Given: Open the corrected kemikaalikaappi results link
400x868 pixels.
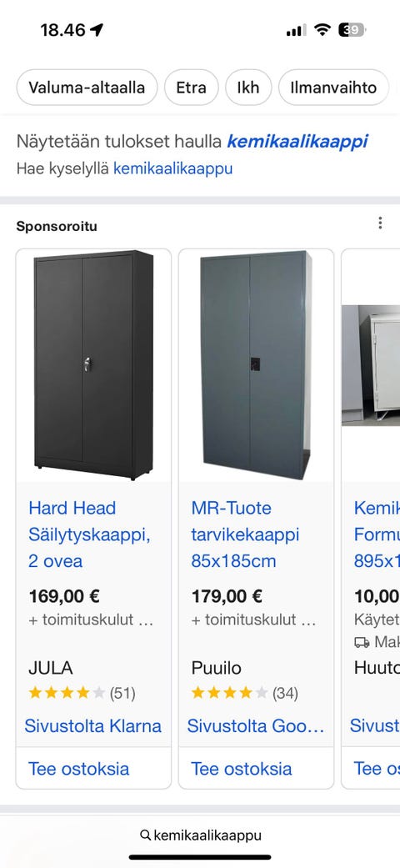Looking at the screenshot, I should [297, 141].
